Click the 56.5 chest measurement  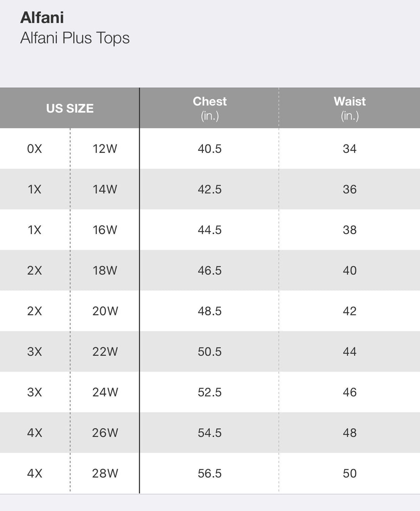pyautogui.click(x=210, y=473)
